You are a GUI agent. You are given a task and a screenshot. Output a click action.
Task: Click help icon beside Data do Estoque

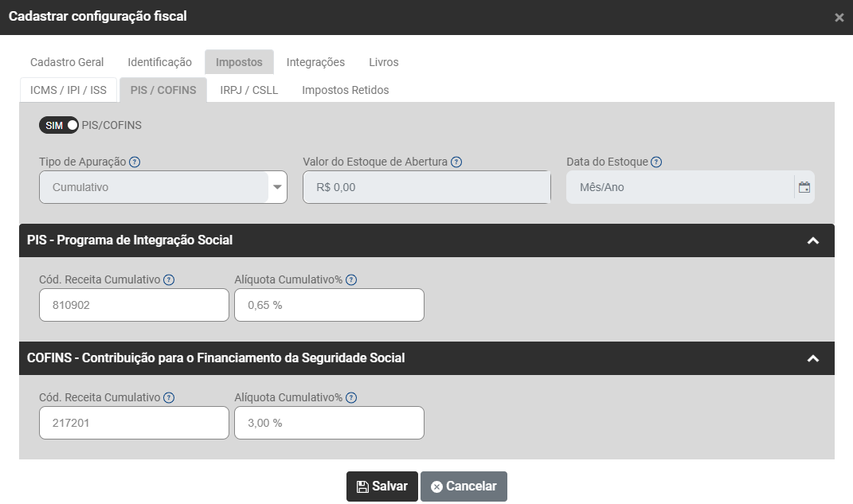coord(656,162)
